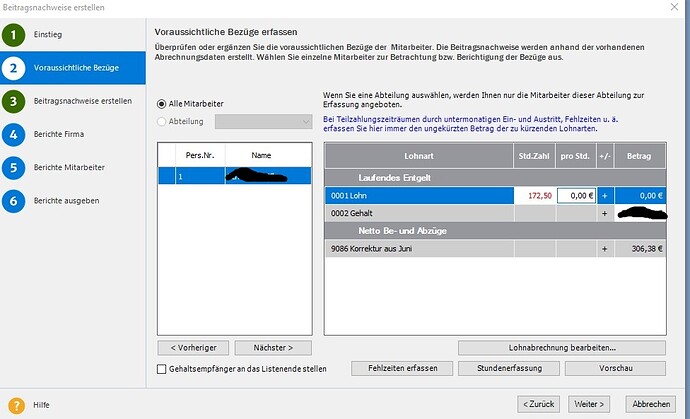Image resolution: width=690 pixels, height=419 pixels.
Task: Open the Abteilung dropdown list
Action: [x=264, y=122]
